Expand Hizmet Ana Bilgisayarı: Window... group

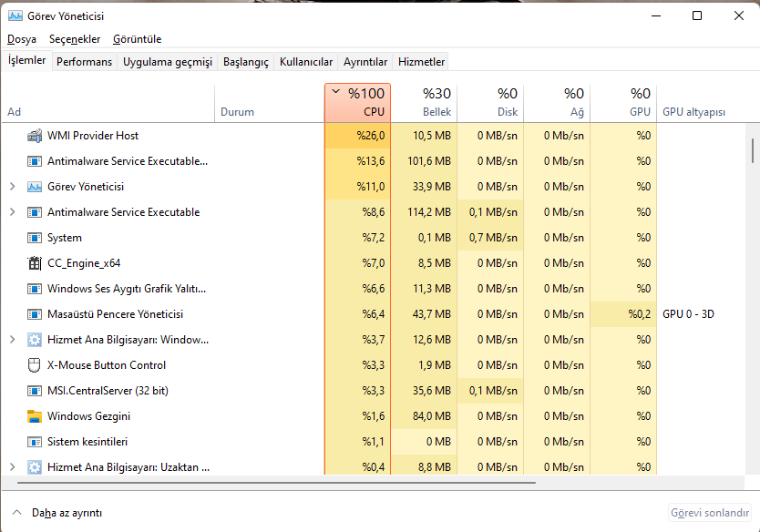13,340
